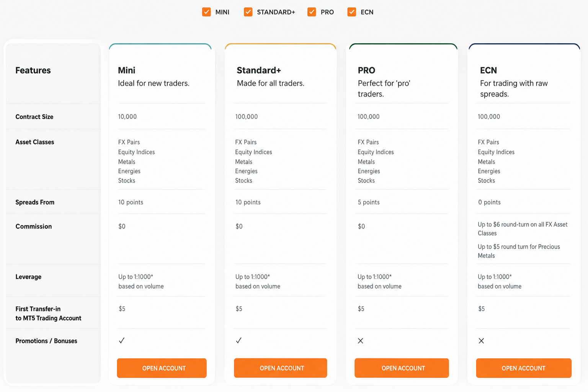Open account under the PRO plan
The height and width of the screenshot is (392, 588).
coord(402,368)
